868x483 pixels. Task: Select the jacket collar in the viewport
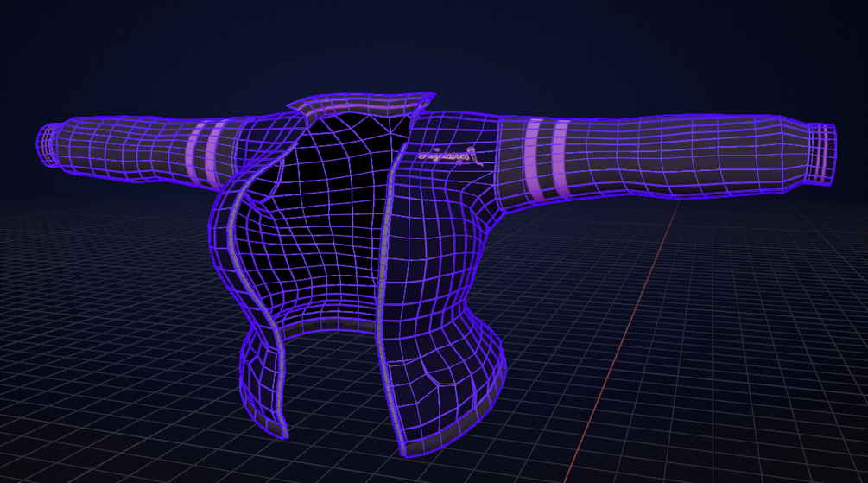point(360,106)
